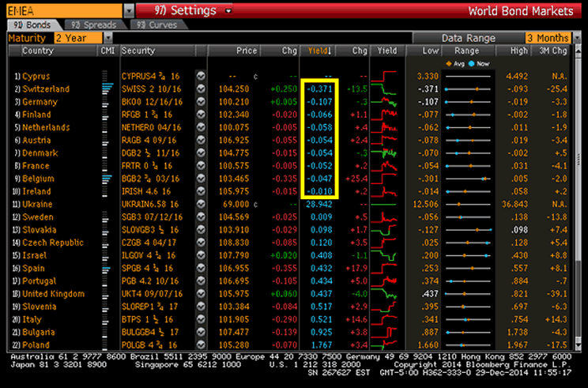Screen dimensions: 588x388
Task: Select the Ukraine country name
Action: coord(37,205)
